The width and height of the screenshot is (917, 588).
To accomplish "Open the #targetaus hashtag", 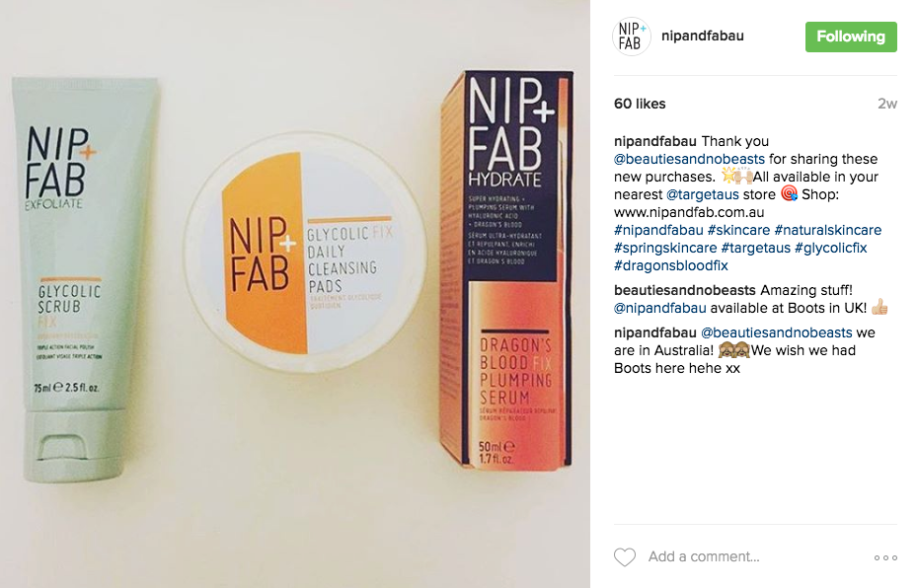I will pos(755,248).
